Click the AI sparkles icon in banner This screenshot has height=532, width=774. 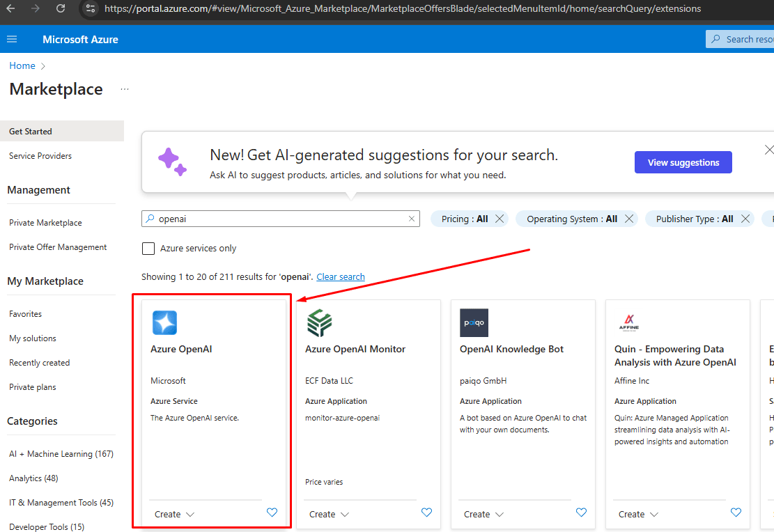172,162
